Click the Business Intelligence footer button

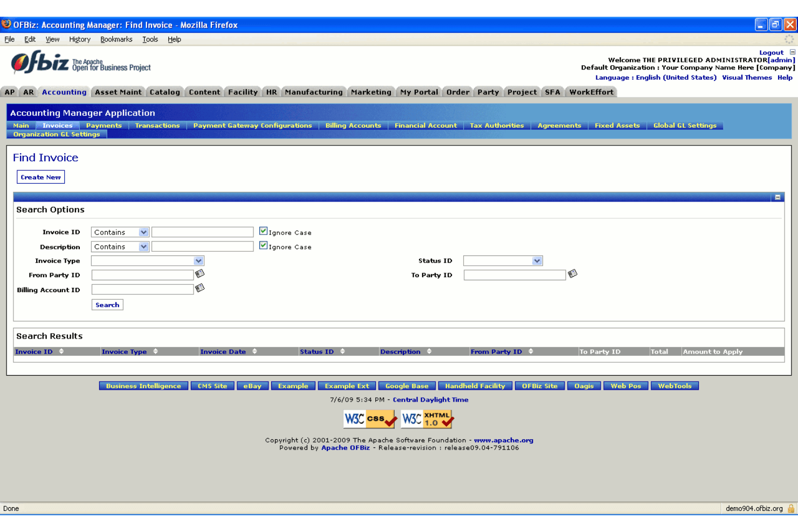pos(143,386)
